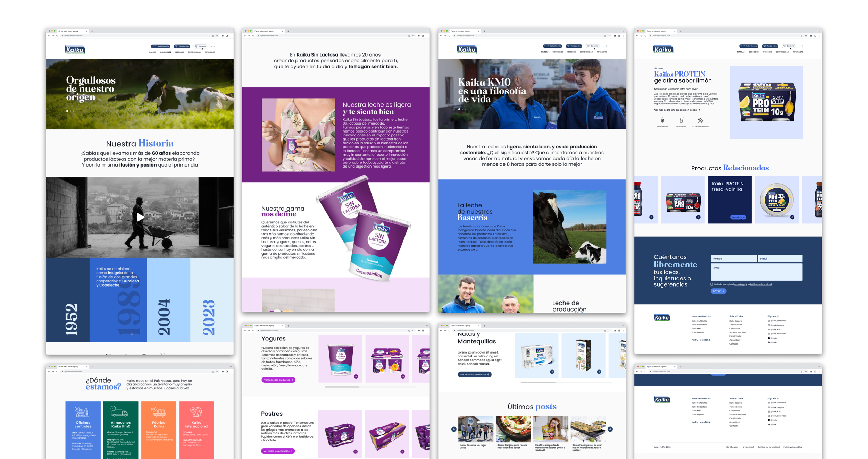Check the Aviso Legal acceptance checkbox

712,284
